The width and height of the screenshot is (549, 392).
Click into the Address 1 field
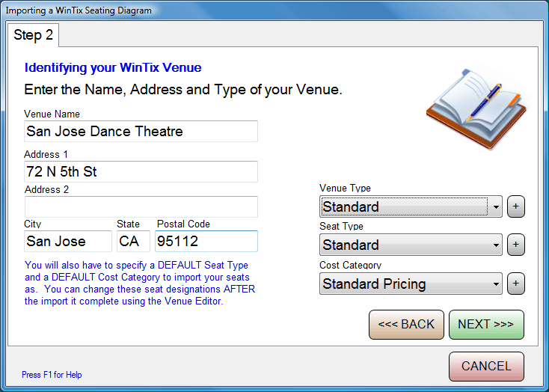[141, 171]
